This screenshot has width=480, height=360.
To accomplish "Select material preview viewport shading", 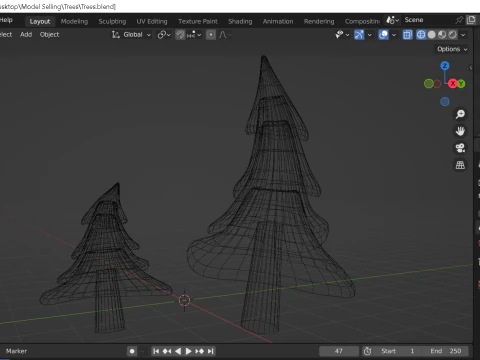I will (442, 35).
